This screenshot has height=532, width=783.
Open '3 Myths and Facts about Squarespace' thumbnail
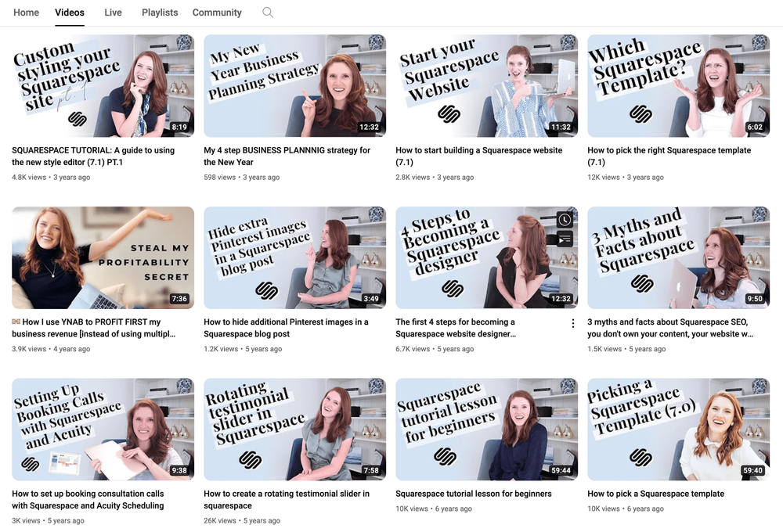click(x=678, y=257)
